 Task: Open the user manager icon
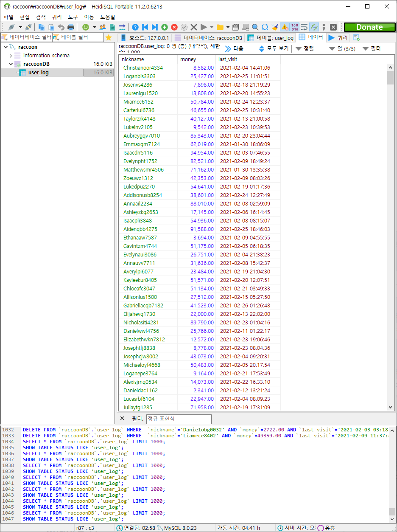[x=102, y=27]
